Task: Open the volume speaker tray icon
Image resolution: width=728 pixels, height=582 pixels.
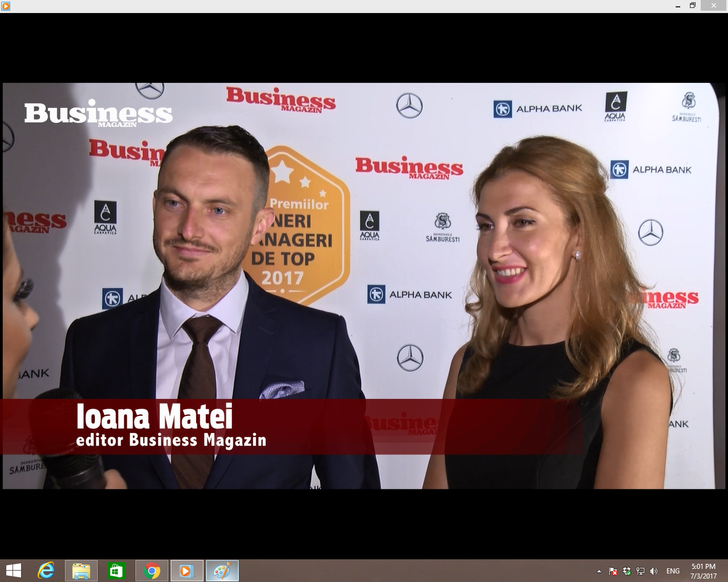Action: [654, 571]
